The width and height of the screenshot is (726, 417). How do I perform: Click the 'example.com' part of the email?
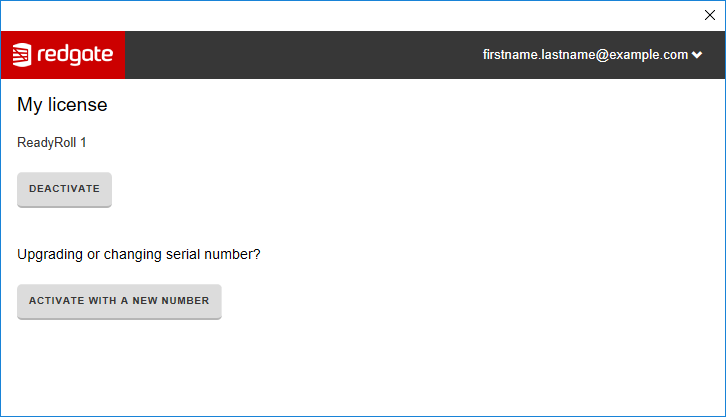pyautogui.click(x=649, y=55)
